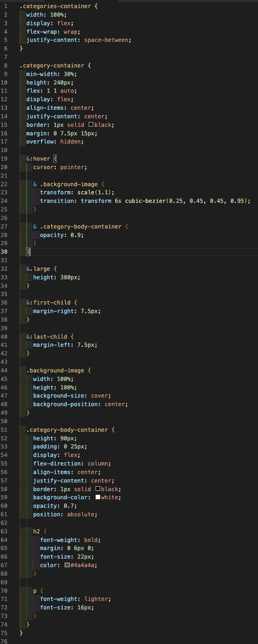This screenshot has width=258, height=644.
Task: Open color picker for black on line 58
Action: click(98, 489)
